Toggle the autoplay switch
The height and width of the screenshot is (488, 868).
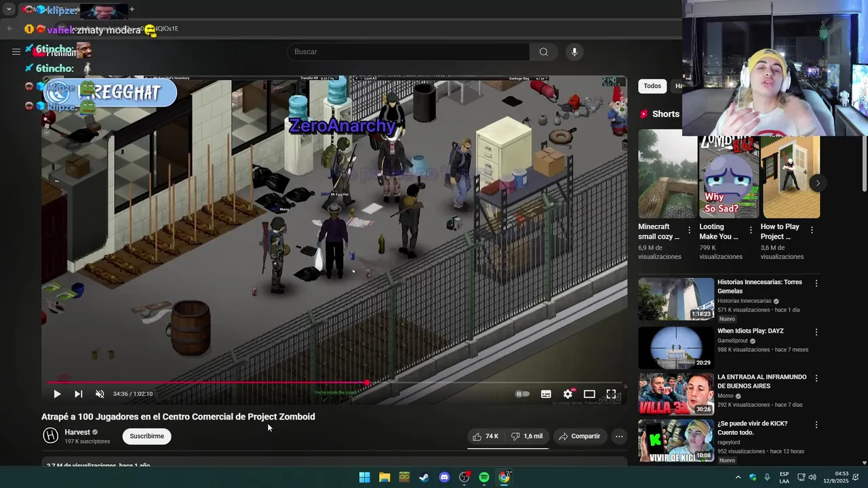point(521,394)
